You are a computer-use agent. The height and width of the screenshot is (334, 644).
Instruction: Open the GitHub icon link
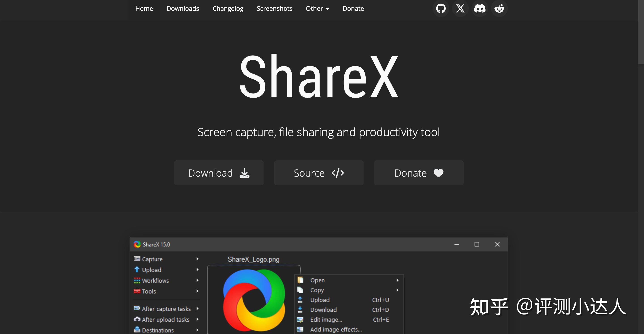click(441, 9)
